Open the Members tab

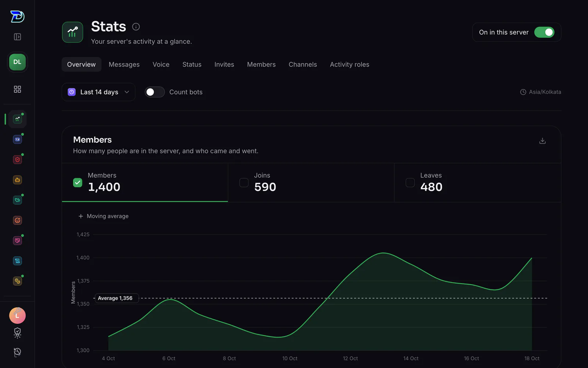261,64
